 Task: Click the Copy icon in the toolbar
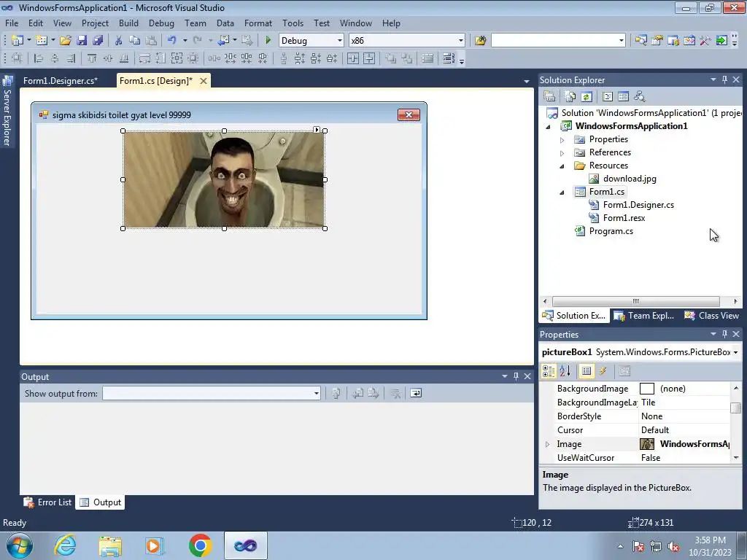click(135, 41)
